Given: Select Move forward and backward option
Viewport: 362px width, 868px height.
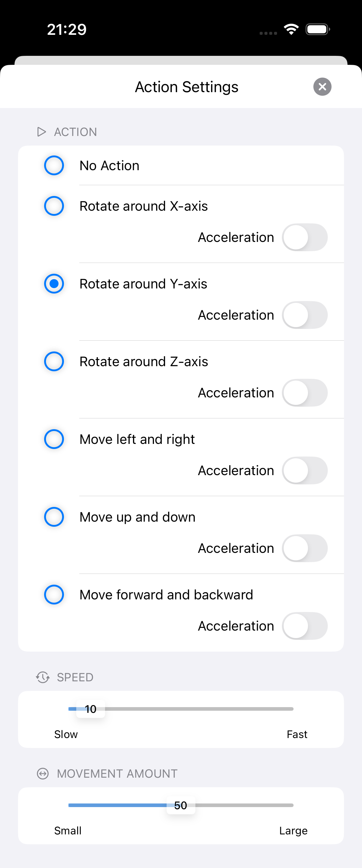Looking at the screenshot, I should pyautogui.click(x=54, y=594).
